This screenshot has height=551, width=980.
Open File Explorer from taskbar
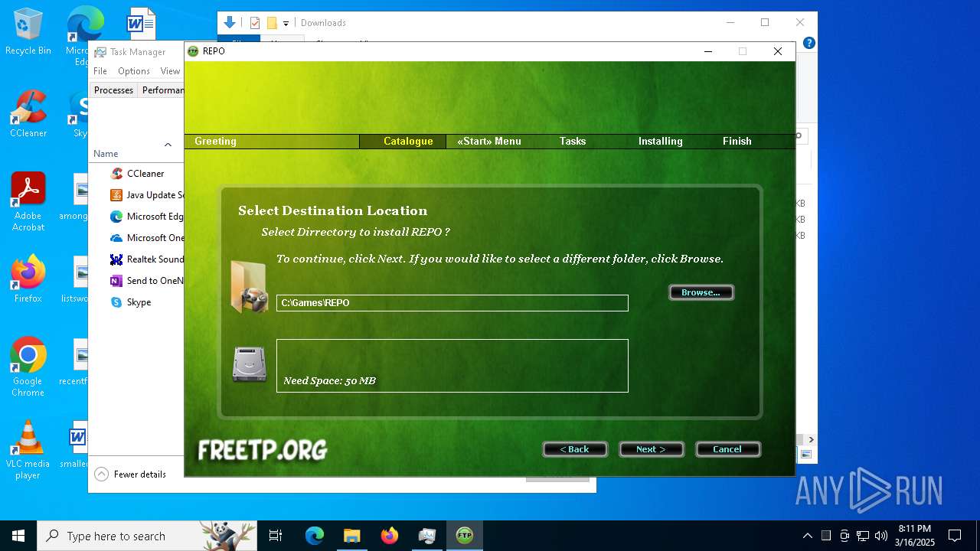tap(351, 536)
